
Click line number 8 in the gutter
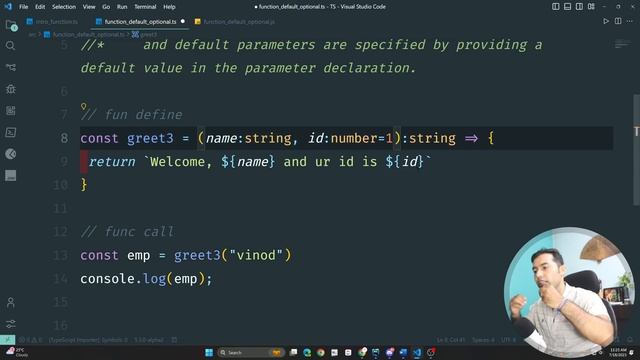(x=64, y=138)
